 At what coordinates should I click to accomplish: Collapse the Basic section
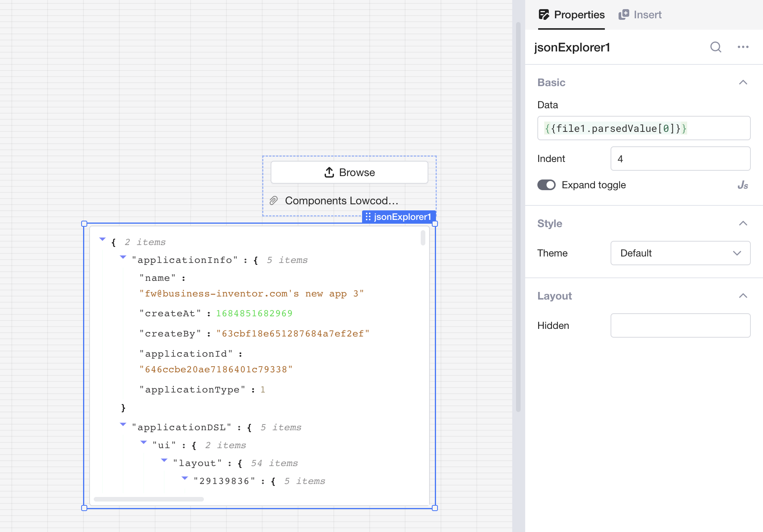pyautogui.click(x=743, y=82)
